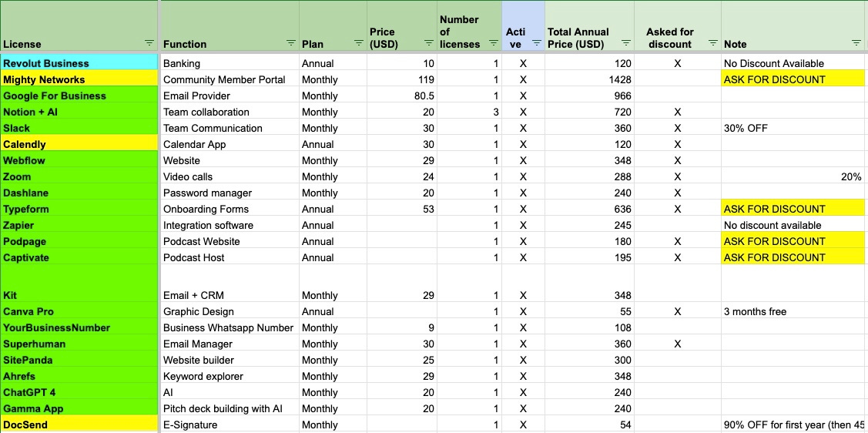Select the 245 total annual price cell
Screen dimensions: 868x433
(589, 225)
